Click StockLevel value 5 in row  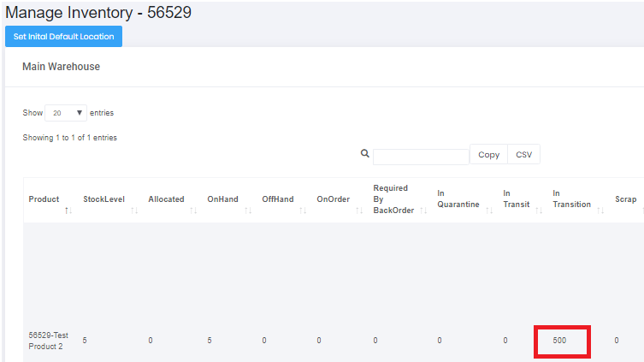(x=85, y=341)
